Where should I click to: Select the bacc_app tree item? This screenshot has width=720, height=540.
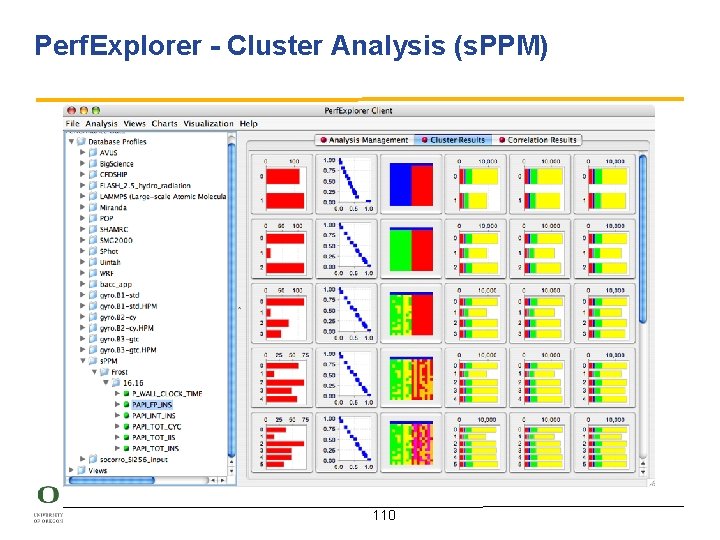[116, 284]
